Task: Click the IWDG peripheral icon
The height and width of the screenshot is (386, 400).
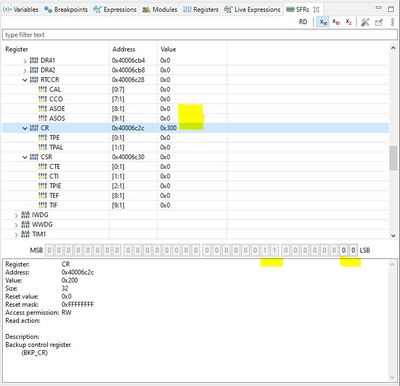Action: tap(25, 215)
